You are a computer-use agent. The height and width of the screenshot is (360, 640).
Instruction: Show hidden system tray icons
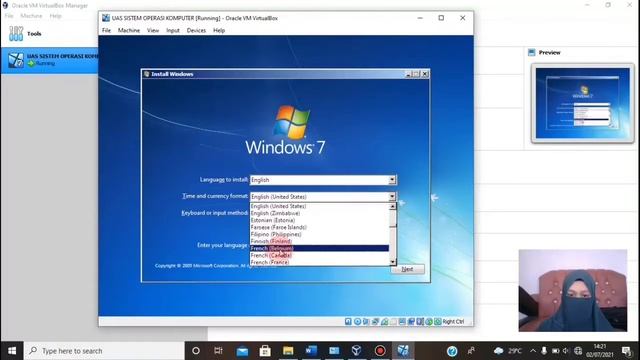click(533, 351)
